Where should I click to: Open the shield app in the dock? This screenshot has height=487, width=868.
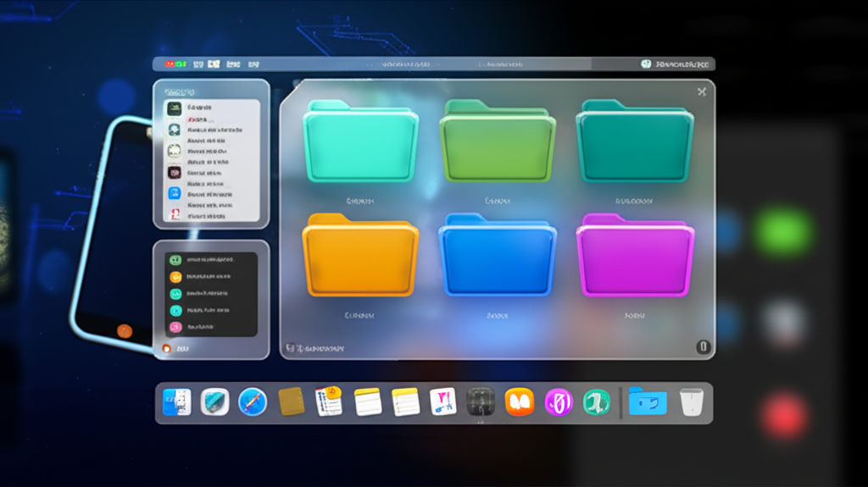tap(214, 401)
